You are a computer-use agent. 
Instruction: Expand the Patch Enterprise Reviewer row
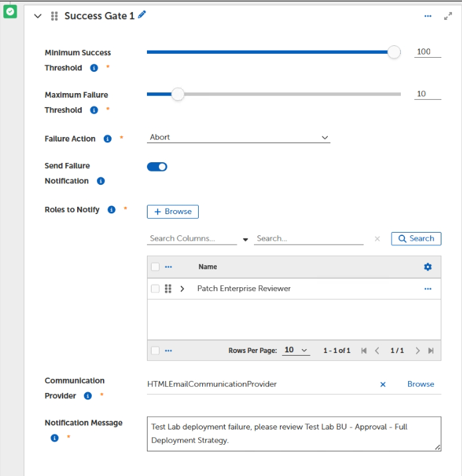(x=182, y=289)
